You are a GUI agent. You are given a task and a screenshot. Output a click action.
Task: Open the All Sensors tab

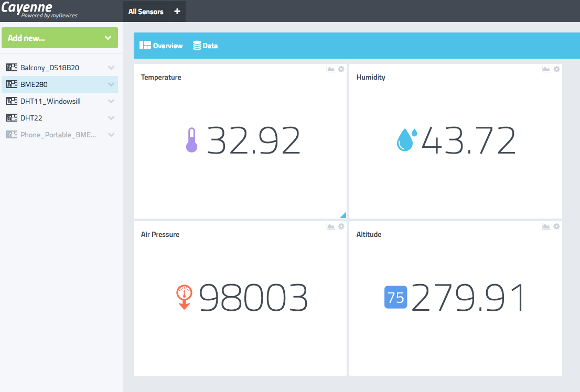(146, 12)
